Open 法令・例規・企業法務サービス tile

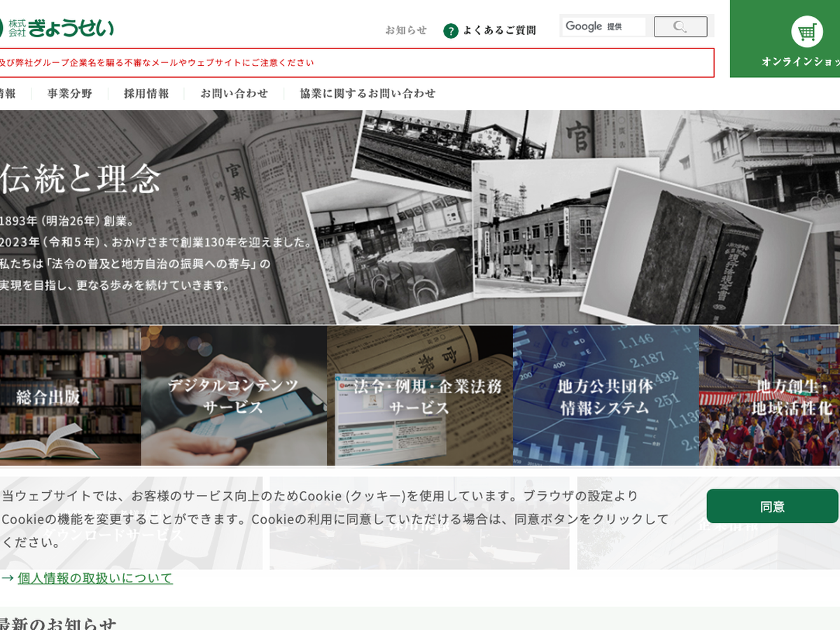pos(419,395)
